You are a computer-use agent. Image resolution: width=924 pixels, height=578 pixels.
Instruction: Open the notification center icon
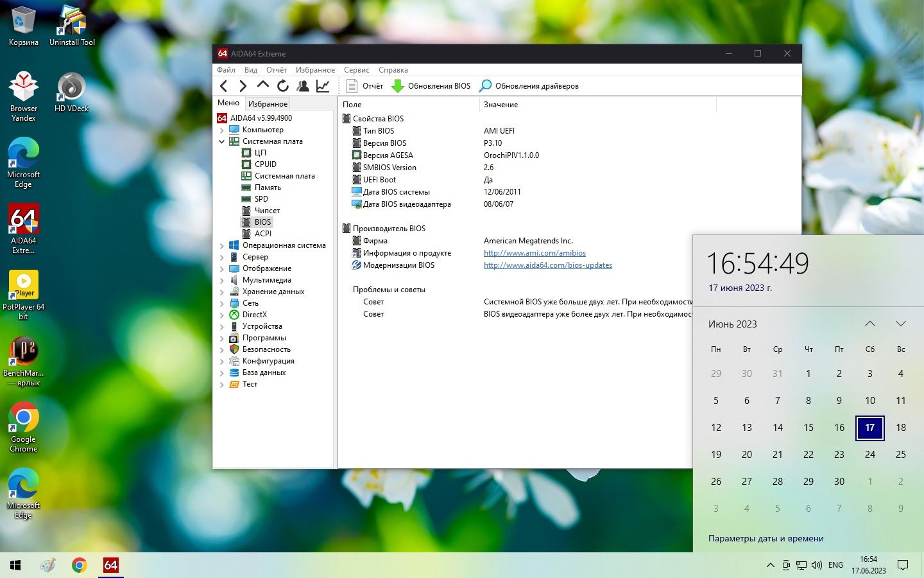point(903,565)
